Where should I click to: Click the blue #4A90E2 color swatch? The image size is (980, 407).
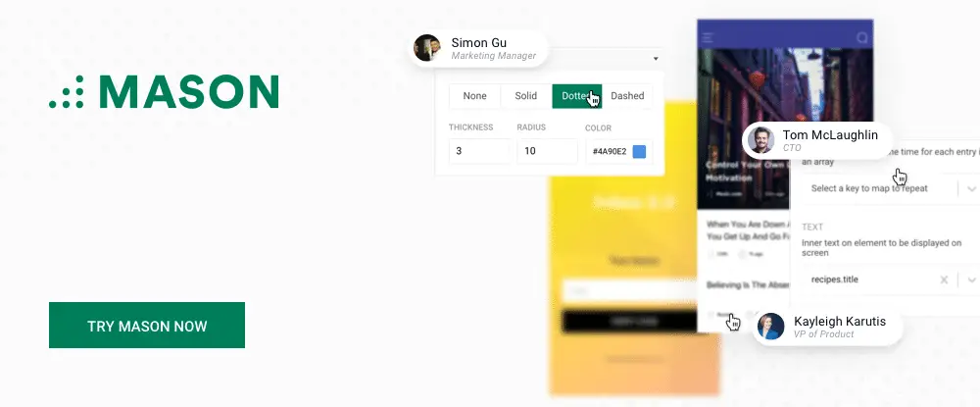pyautogui.click(x=639, y=151)
